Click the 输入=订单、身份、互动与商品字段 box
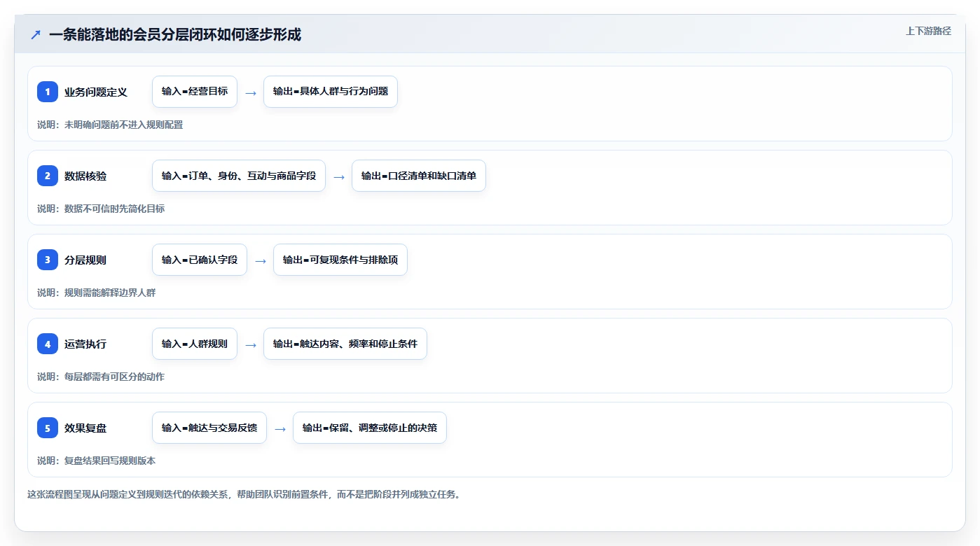Image resolution: width=980 pixels, height=546 pixels. tap(239, 176)
